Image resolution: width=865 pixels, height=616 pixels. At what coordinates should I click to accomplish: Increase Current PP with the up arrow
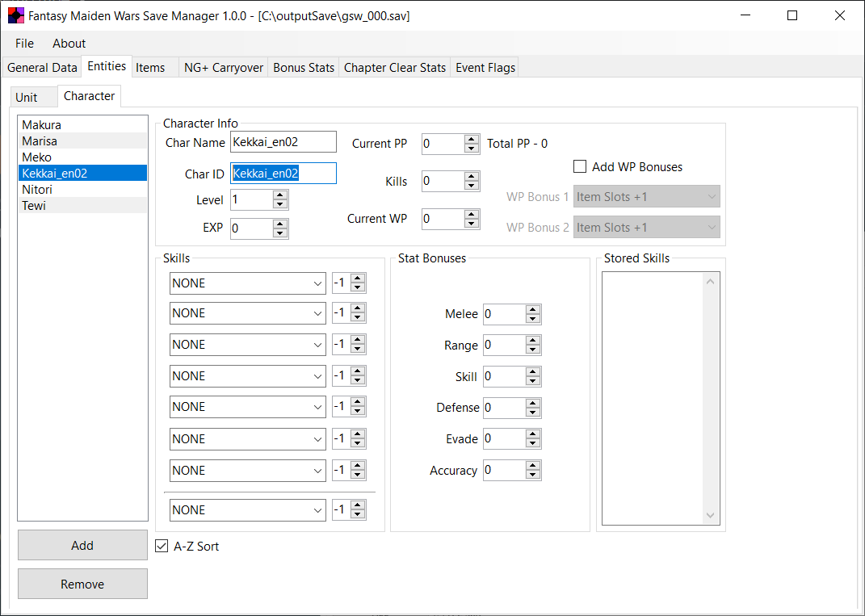[x=472, y=139]
